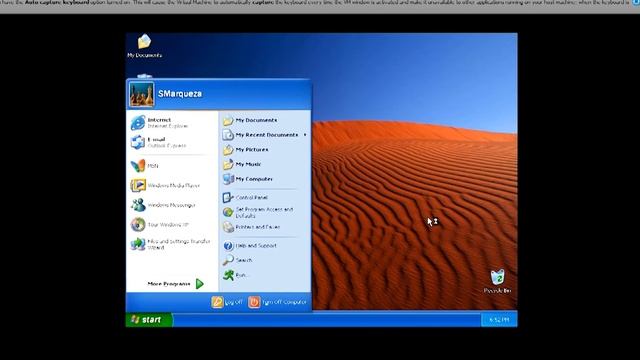
Task: Click the Printers and Faxes label
Action: click(258, 227)
